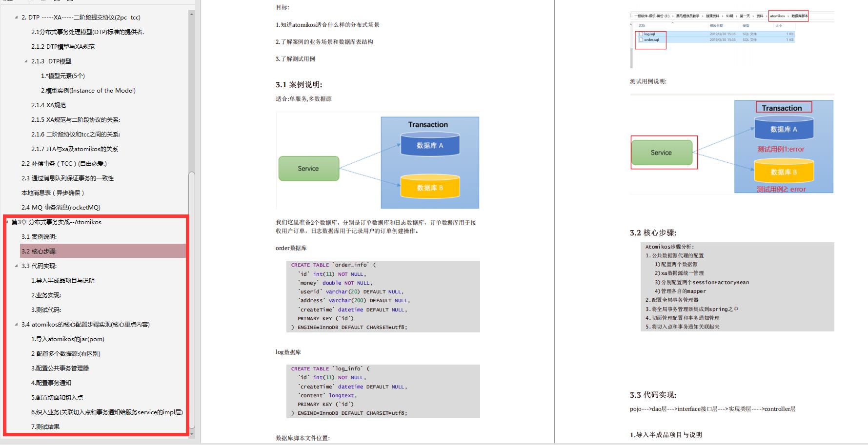Screen dimensions: 868x445
Task: Click yellow '数据库 B' cylinder in left page diagram
Action: click(430, 187)
